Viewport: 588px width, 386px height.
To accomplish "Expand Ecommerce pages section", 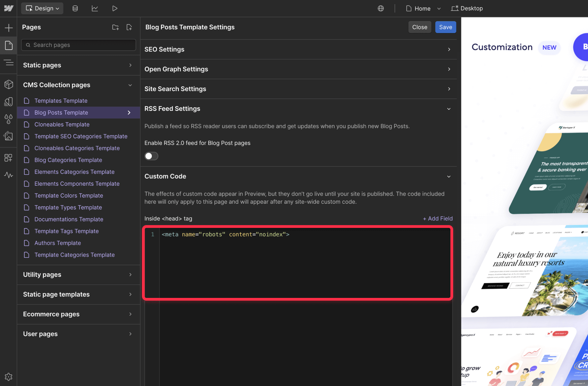I will [78, 314].
